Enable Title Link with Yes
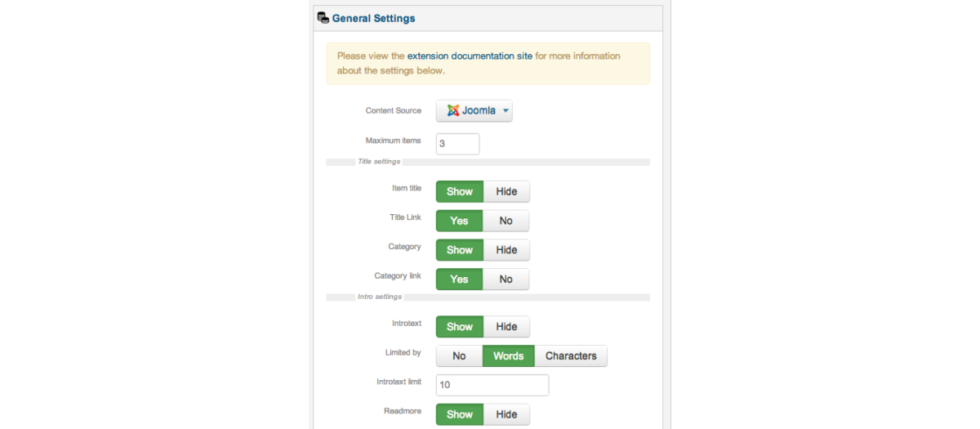Screen dimensions: 980x429 click(x=459, y=221)
